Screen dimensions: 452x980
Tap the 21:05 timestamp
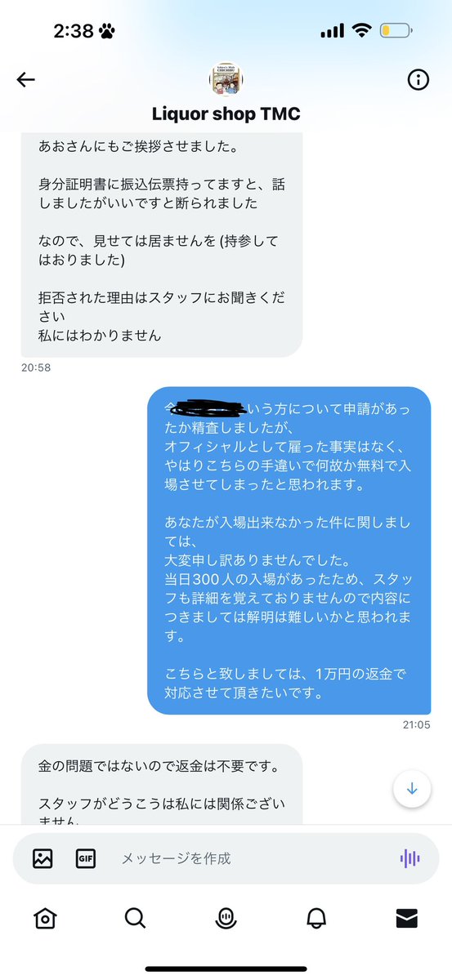coord(416,724)
